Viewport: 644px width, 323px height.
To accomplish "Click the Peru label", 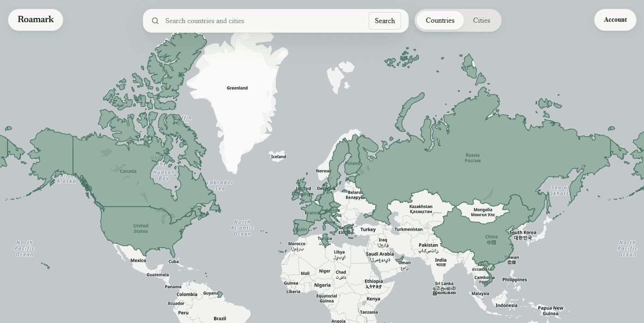I will point(183,313).
